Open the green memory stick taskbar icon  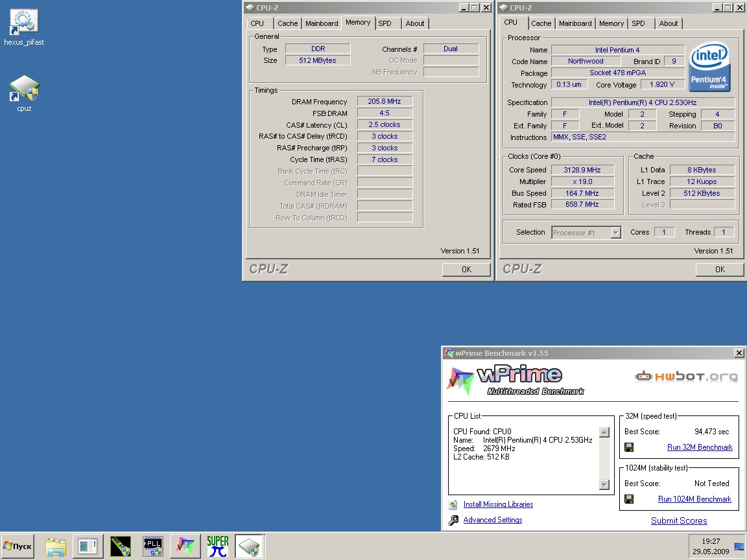click(x=120, y=546)
